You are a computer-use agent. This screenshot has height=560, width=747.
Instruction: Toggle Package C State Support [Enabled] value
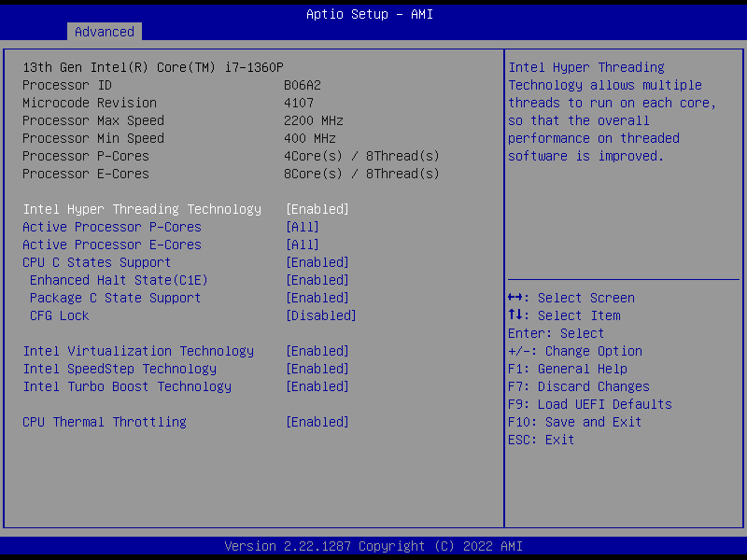tap(317, 298)
